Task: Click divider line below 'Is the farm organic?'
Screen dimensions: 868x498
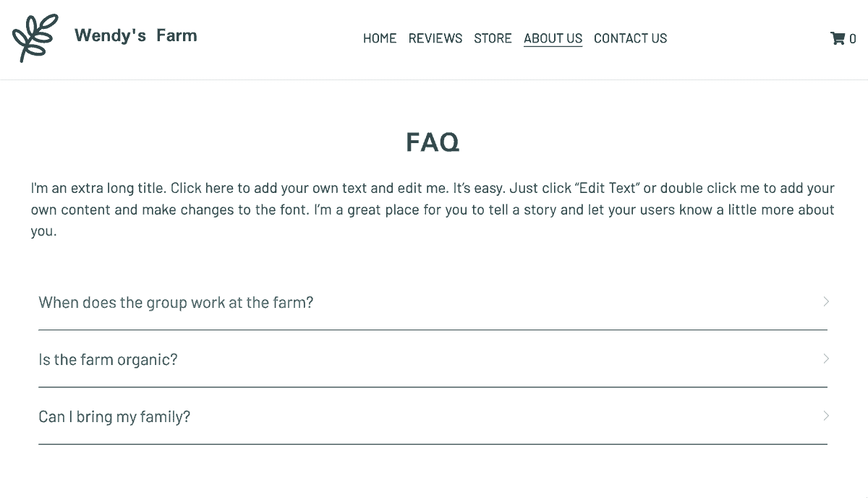Action: (x=433, y=387)
